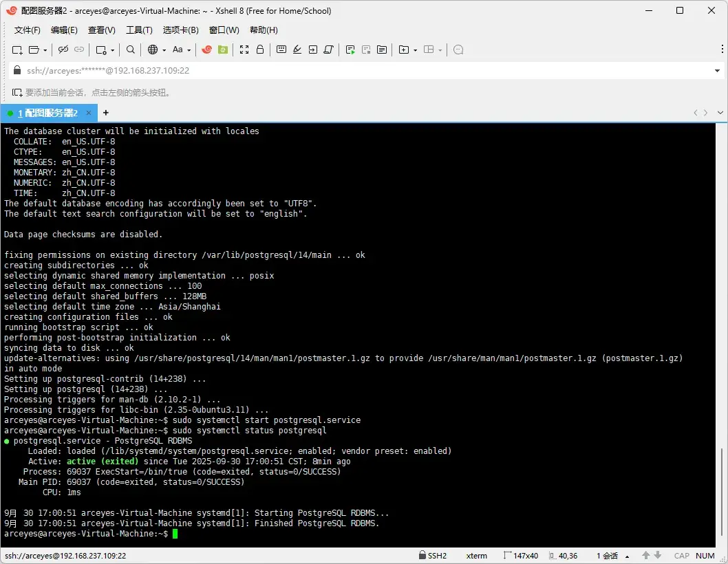Open the Find search tool

coord(130,50)
